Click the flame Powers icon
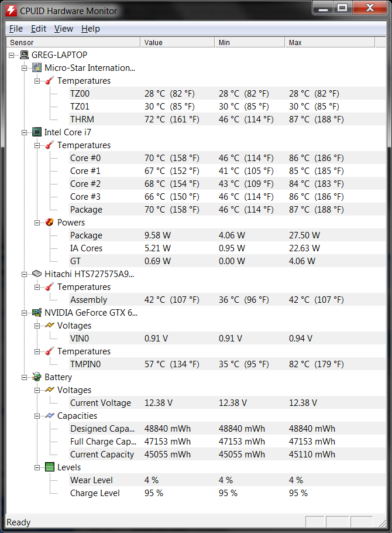The image size is (392, 533). [50, 223]
